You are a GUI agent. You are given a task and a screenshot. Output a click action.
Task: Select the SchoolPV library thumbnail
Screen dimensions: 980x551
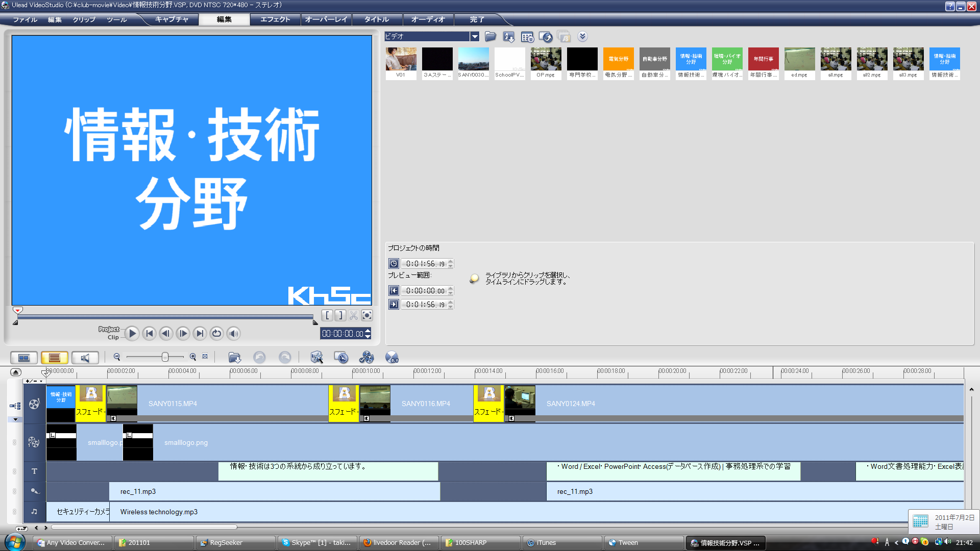(x=509, y=63)
